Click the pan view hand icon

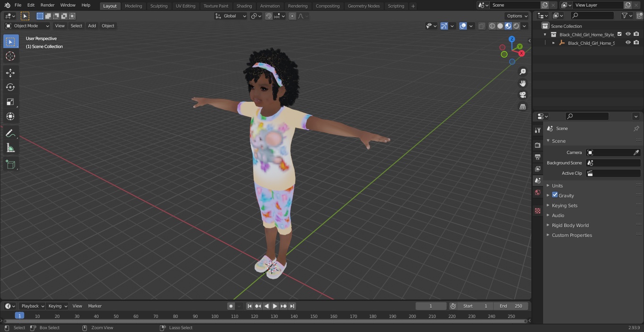tap(522, 83)
